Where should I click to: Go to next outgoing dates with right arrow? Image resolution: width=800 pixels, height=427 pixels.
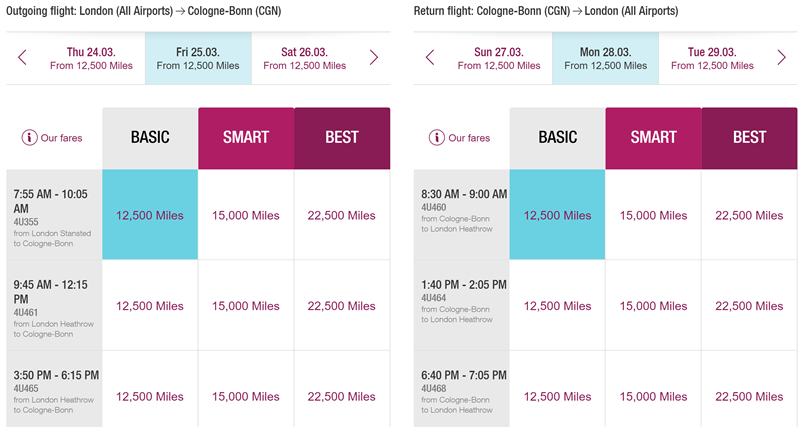click(373, 58)
